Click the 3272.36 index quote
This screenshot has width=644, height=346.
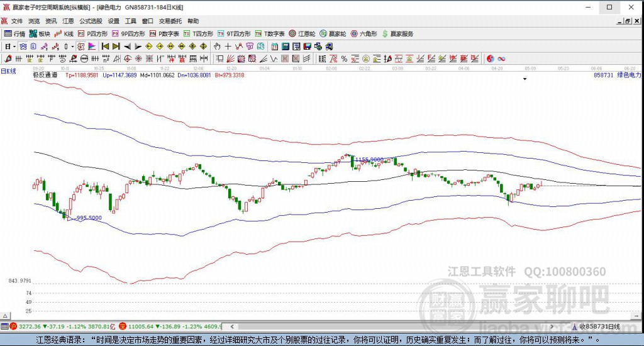click(x=30, y=326)
